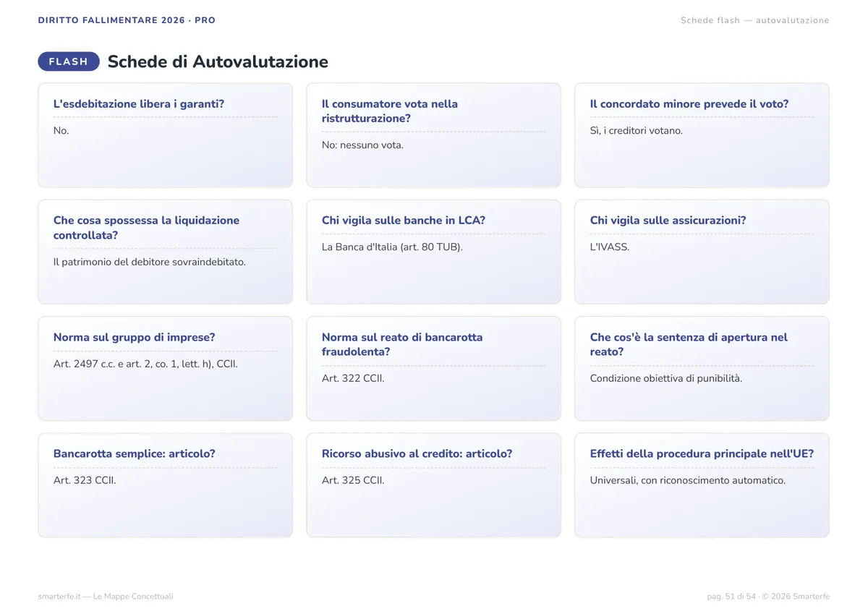Viewport: 868px width, 614px height.
Task: Click the header text "DIRITTO FALLIMENTARE 2026 · PRO"
Action: coord(127,20)
